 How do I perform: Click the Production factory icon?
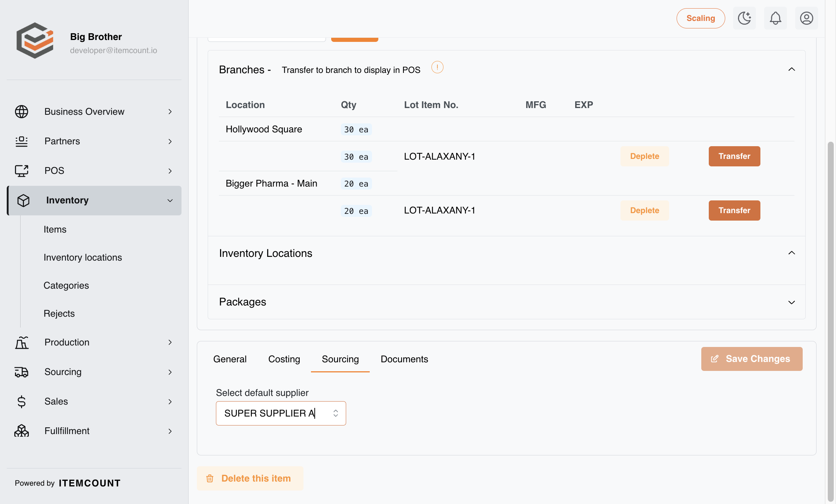(22, 342)
